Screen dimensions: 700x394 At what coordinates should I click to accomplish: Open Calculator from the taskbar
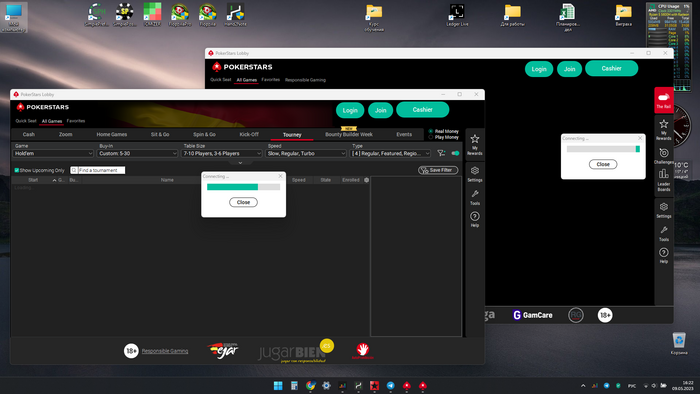click(294, 386)
